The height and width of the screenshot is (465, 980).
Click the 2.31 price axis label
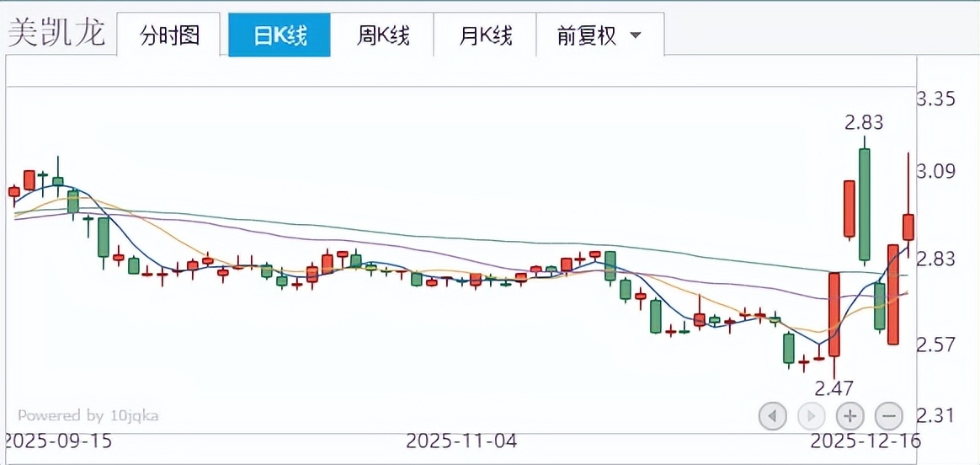[x=935, y=415]
